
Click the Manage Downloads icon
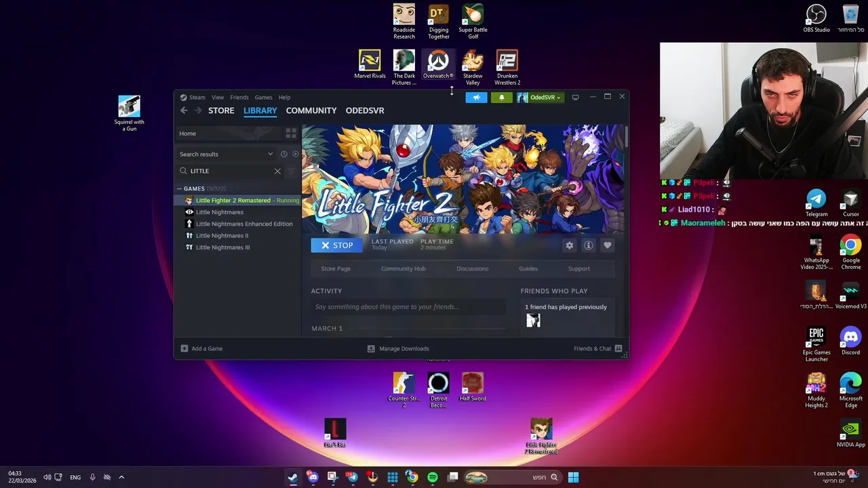pyautogui.click(x=371, y=348)
